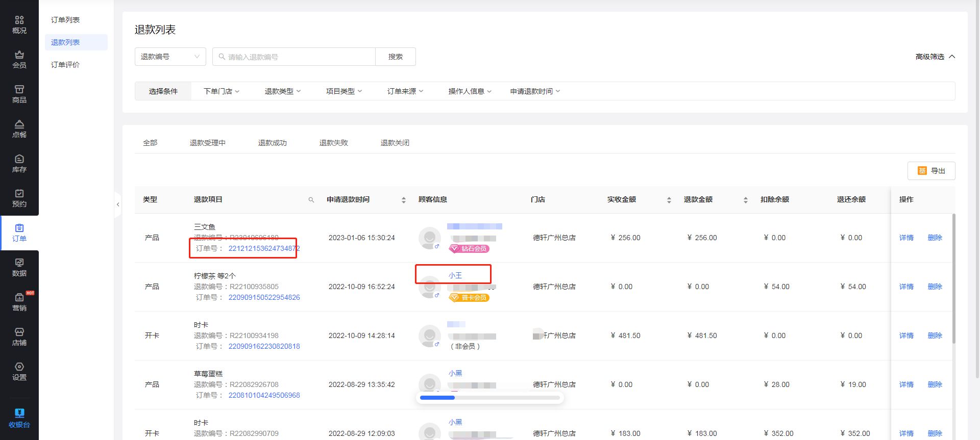
Task: Sort by 实收金额 column arrows
Action: point(669,200)
